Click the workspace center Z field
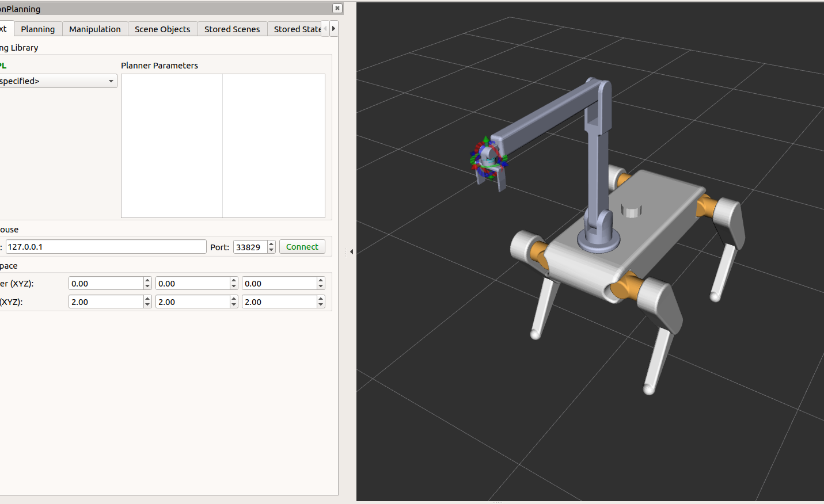Viewport: 824px width, 504px height. 279,284
